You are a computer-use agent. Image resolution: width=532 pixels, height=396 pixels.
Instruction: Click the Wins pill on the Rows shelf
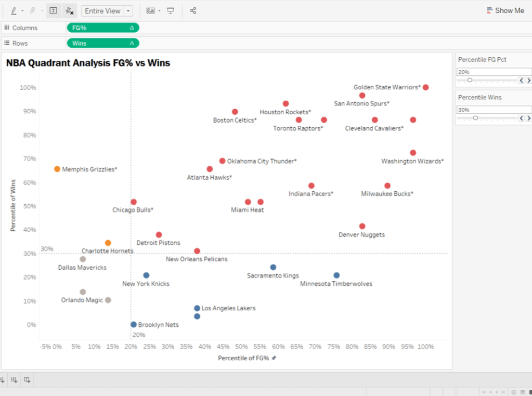pyautogui.click(x=102, y=43)
